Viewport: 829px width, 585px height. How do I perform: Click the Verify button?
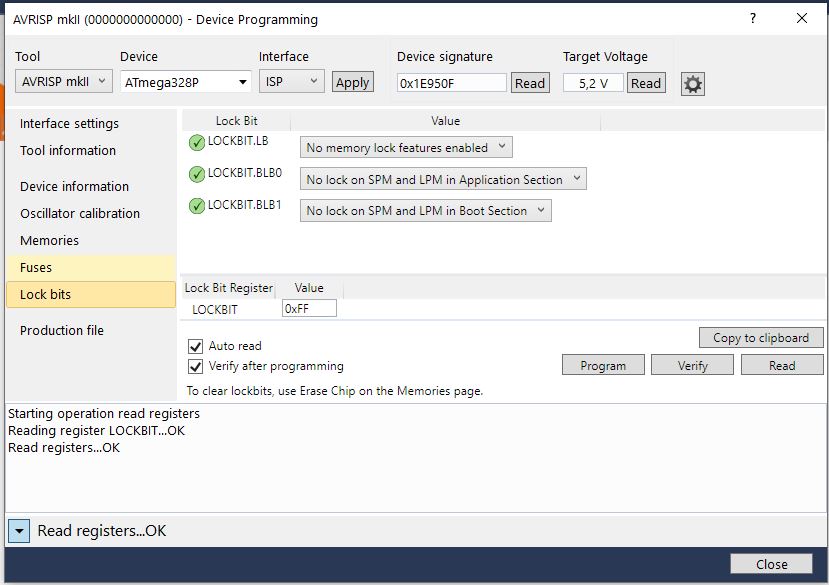693,365
